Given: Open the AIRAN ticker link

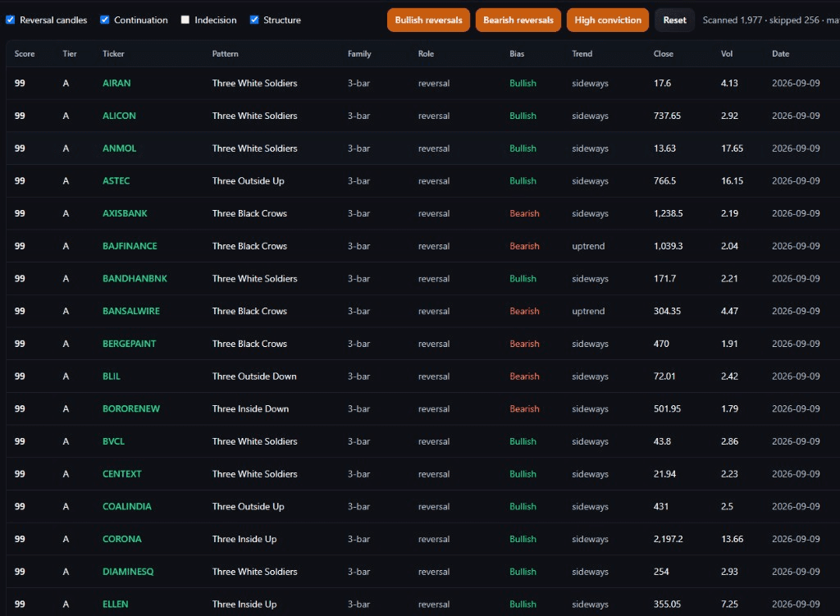Looking at the screenshot, I should (x=116, y=83).
